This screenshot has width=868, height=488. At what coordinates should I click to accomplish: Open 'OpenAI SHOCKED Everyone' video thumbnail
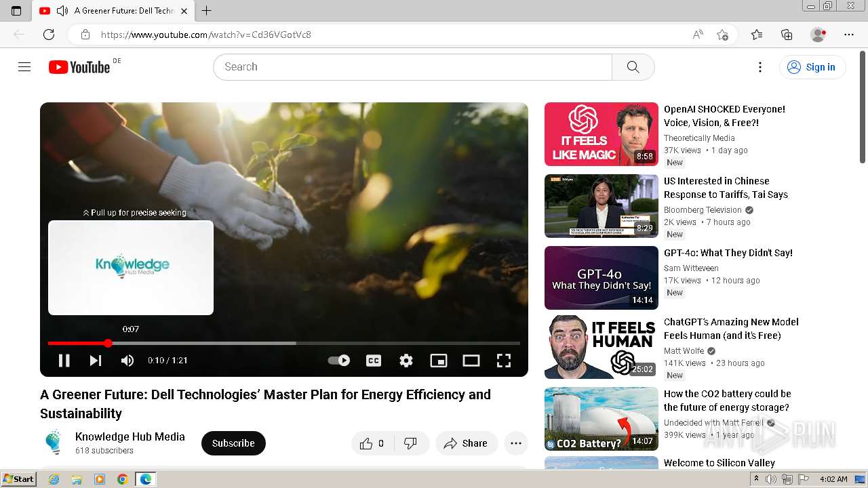[x=601, y=134]
